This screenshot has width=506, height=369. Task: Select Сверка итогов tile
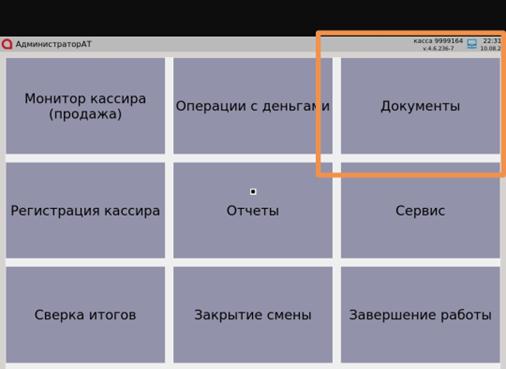(x=85, y=315)
